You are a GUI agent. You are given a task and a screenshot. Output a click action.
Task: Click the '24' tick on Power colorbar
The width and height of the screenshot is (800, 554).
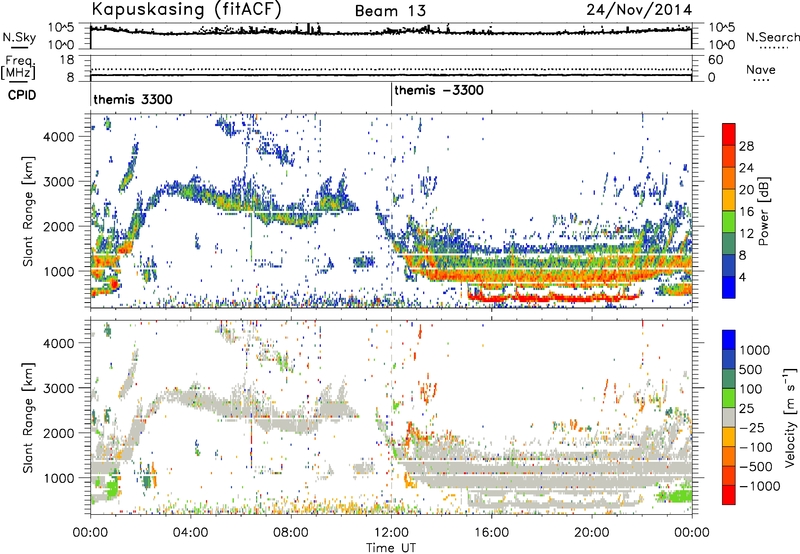point(746,168)
